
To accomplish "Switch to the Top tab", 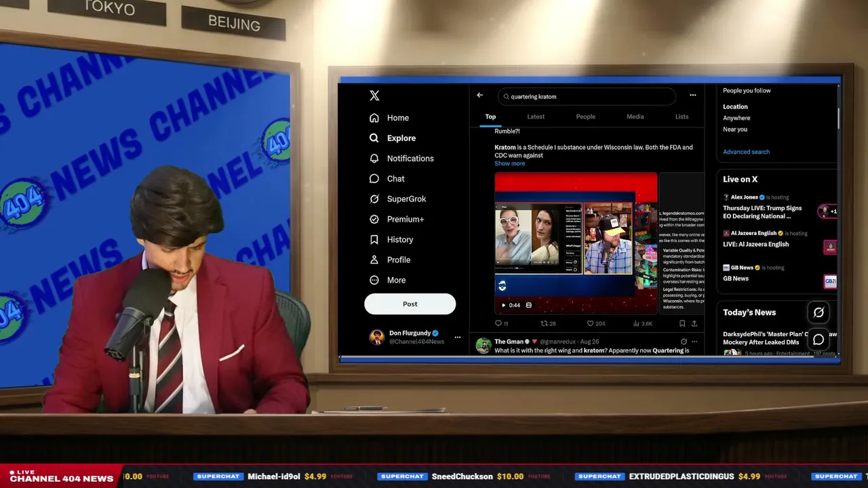I will 490,117.
